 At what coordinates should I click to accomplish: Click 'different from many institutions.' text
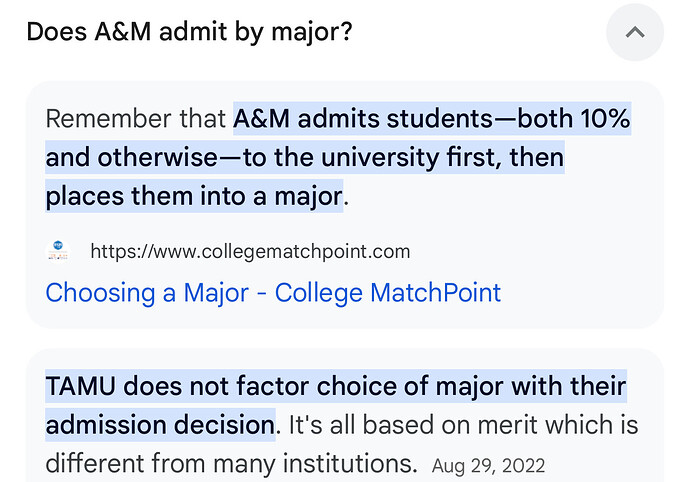coord(231,464)
